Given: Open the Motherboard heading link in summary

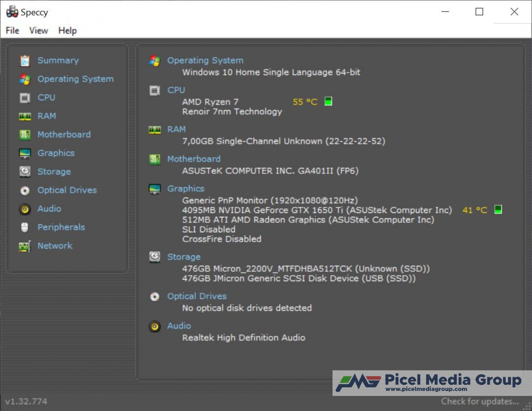Looking at the screenshot, I should click(x=194, y=159).
